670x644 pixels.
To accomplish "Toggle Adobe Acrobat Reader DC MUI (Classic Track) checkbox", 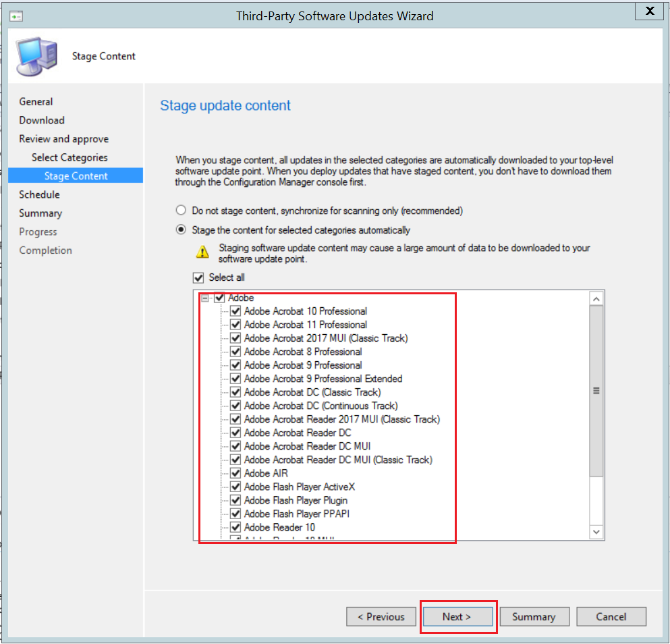I will 235,460.
